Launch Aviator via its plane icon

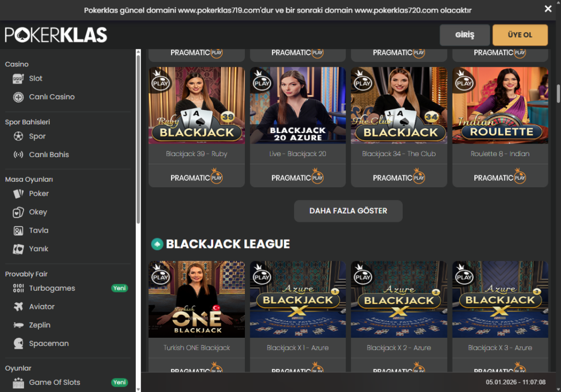click(18, 307)
